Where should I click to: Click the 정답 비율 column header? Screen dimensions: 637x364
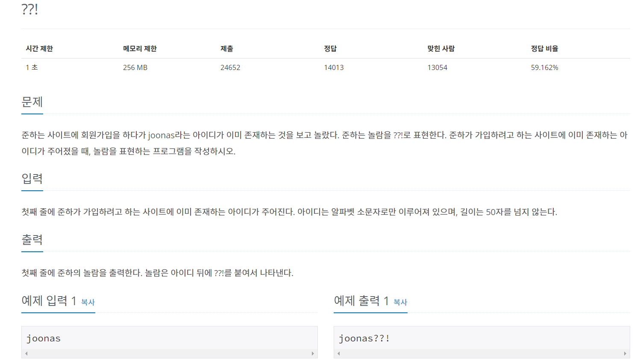click(x=545, y=49)
